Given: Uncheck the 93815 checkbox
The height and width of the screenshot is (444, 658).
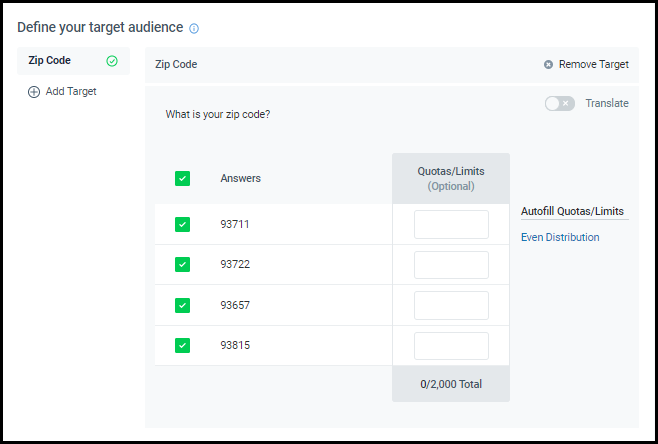Looking at the screenshot, I should (183, 345).
